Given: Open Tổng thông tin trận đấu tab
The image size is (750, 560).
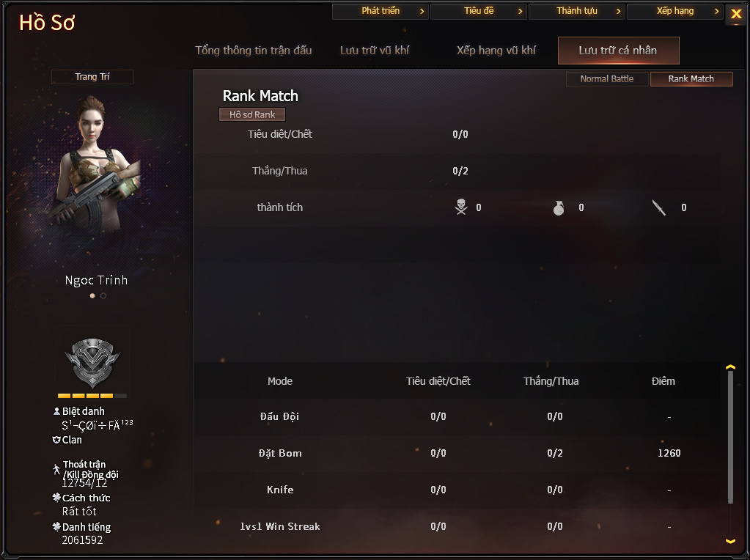Looking at the screenshot, I should pos(254,51).
